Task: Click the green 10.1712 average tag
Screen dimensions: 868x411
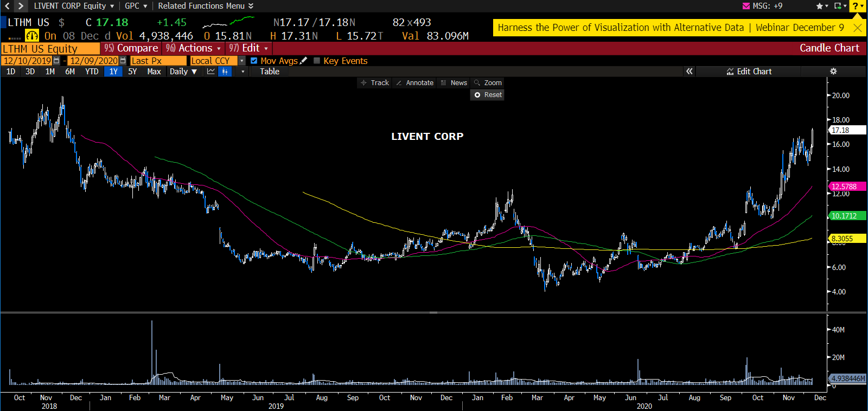Action: pyautogui.click(x=848, y=216)
